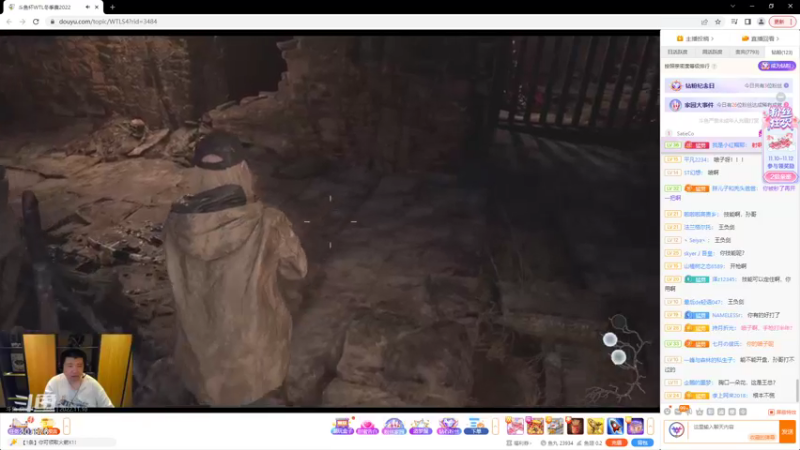800x450 pixels.
Task: Send the red gift box gift
Action: pos(575,426)
